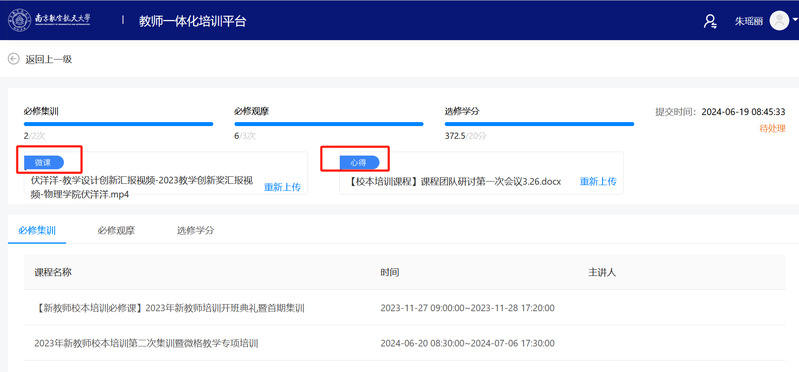
Task: Click the 心得 tag label
Action: 359,163
